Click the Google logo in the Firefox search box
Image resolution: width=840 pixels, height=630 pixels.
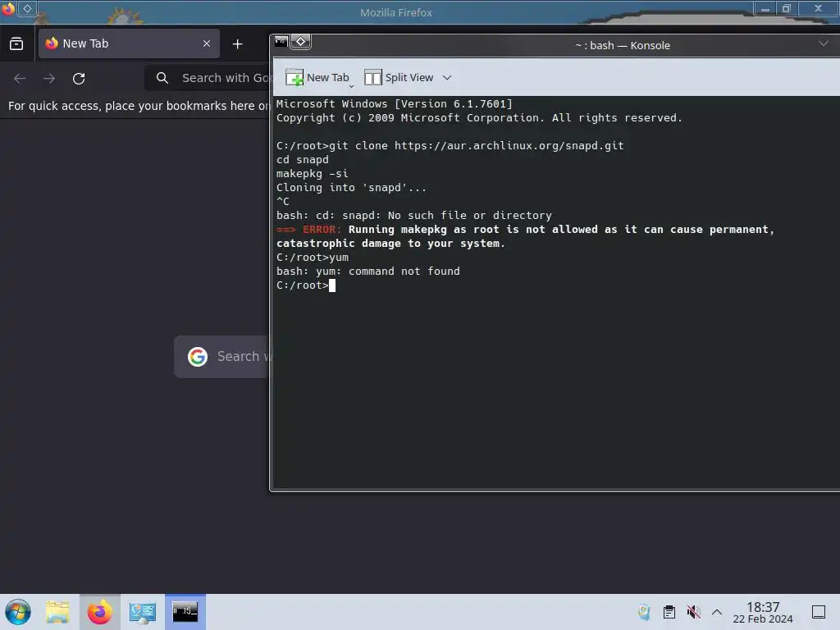[x=198, y=357]
